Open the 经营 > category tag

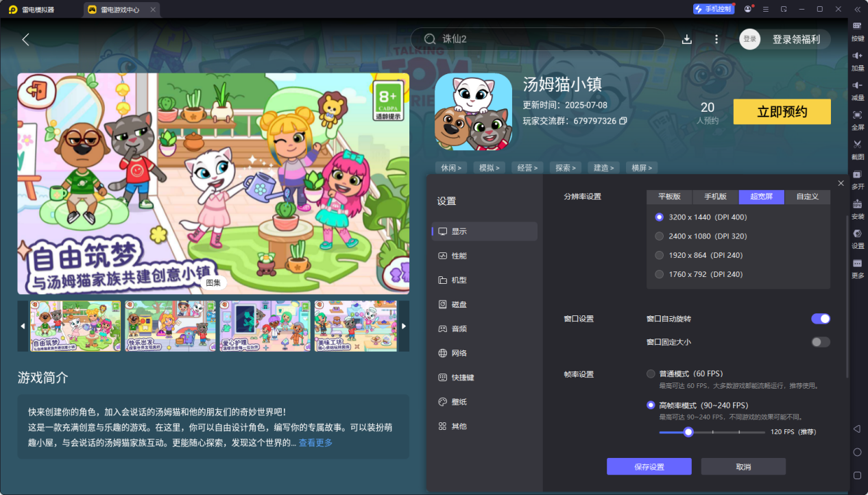tap(528, 167)
